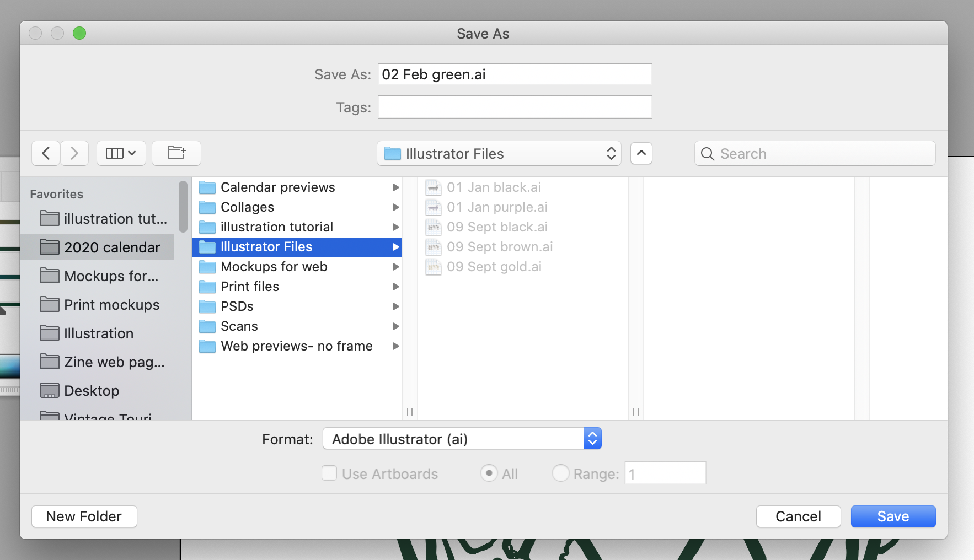Open the Illustrator Files location popup

click(499, 154)
